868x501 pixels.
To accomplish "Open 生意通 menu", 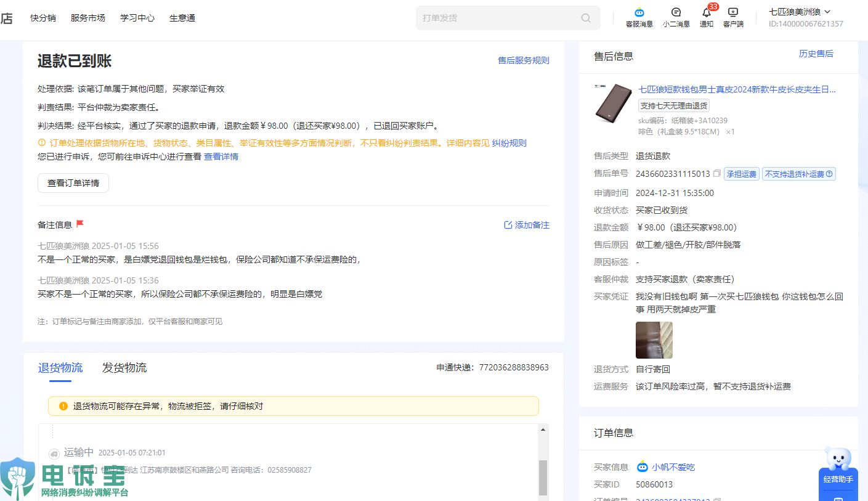I will [x=182, y=18].
